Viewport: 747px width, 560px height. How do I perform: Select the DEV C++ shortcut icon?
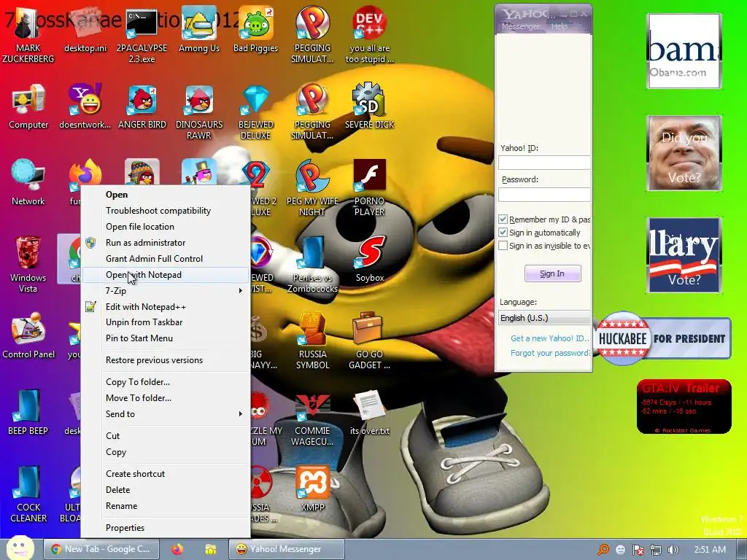point(369,36)
